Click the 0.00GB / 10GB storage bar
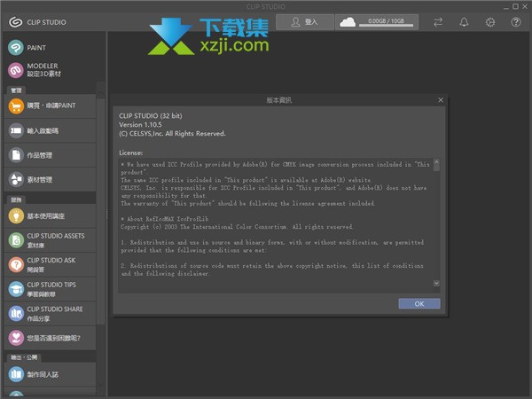This screenshot has height=399, width=532. coord(386,22)
